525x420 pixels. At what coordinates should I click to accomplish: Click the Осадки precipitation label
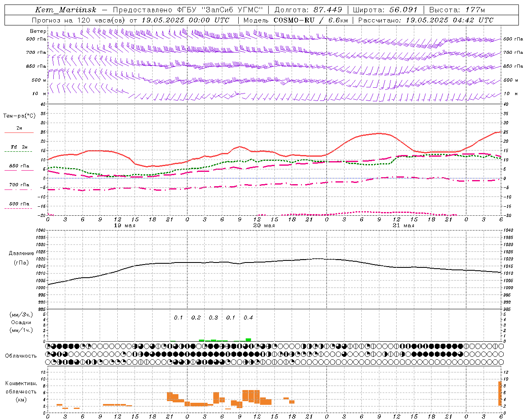(x=21, y=322)
